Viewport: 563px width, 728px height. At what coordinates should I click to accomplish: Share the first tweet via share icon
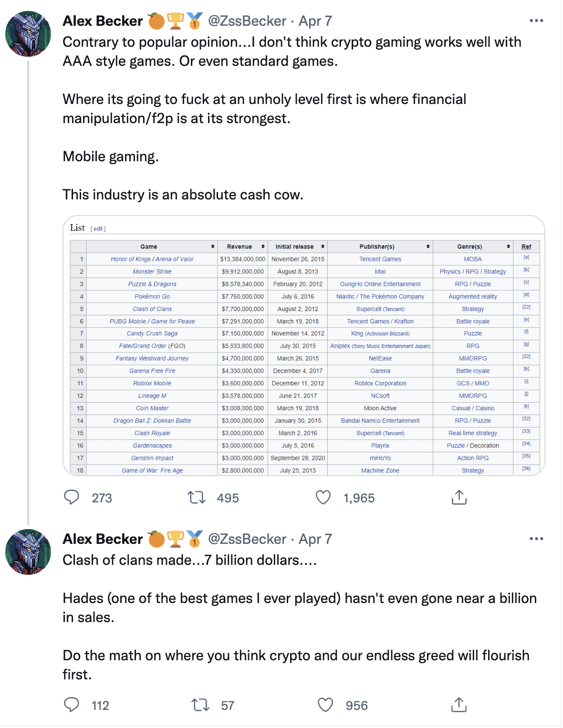coord(459,497)
